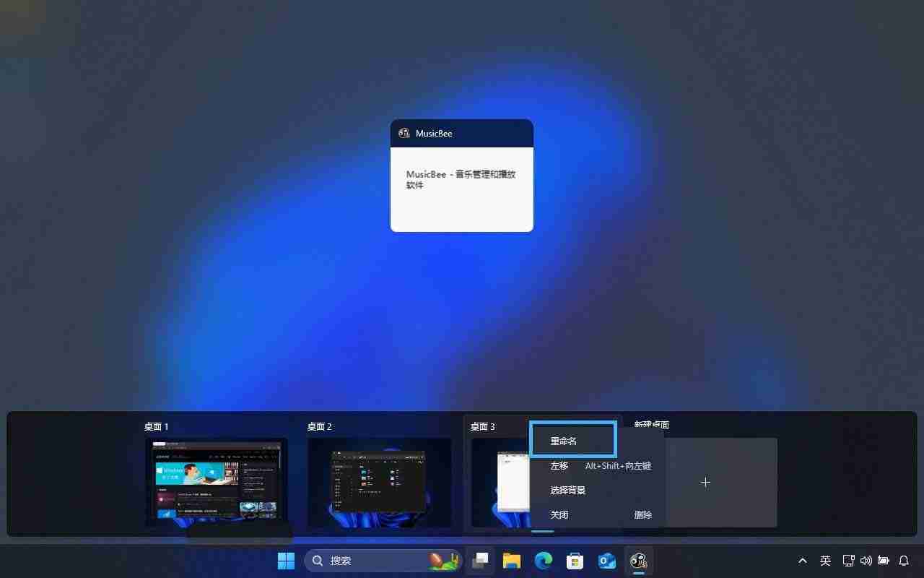This screenshot has height=578, width=924.
Task: Open network settings from the tray icon
Action: click(848, 560)
